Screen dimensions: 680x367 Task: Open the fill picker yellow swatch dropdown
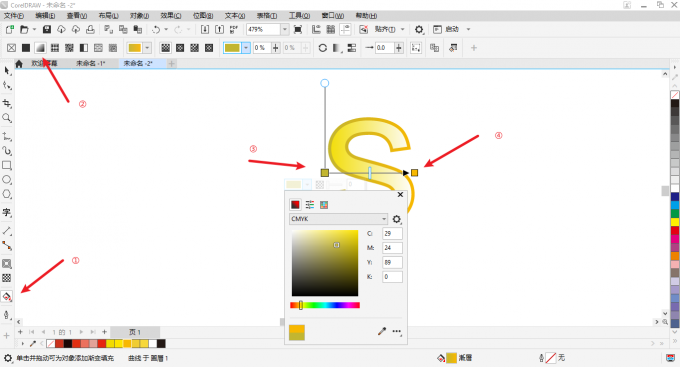(147, 48)
